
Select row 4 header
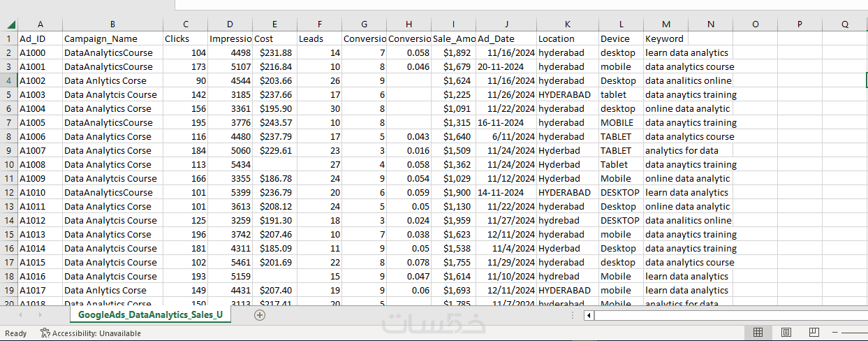(9, 80)
